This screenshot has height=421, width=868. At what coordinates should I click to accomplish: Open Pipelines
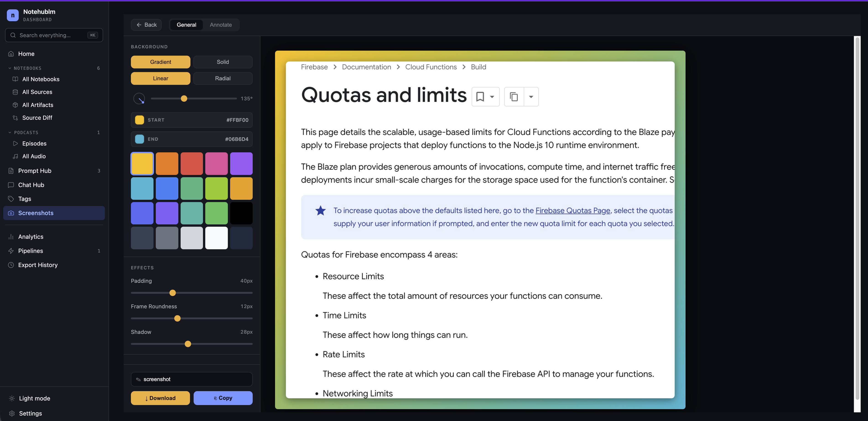[54, 251]
